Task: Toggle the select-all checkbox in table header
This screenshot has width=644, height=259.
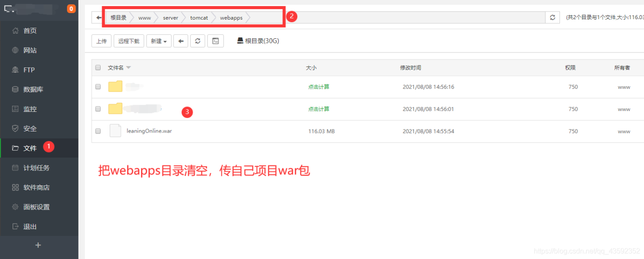Action: [x=98, y=68]
